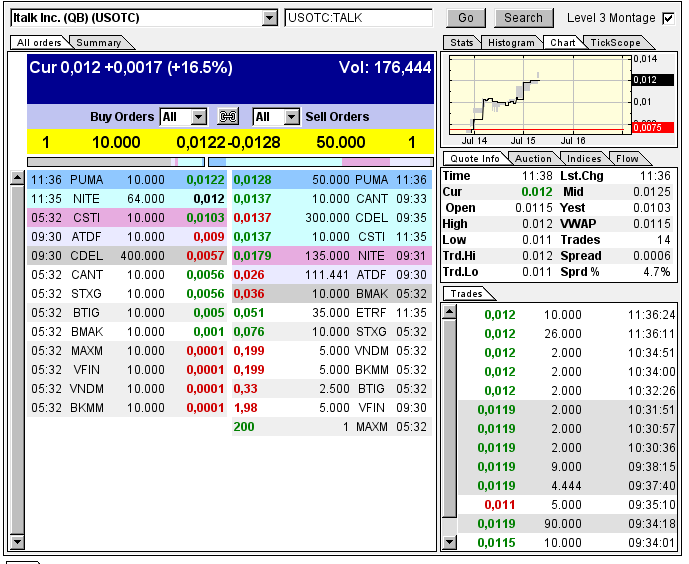Click trades list scrollbar down arrow
Image resolution: width=689 pixels, height=564 pixels.
coord(449,542)
